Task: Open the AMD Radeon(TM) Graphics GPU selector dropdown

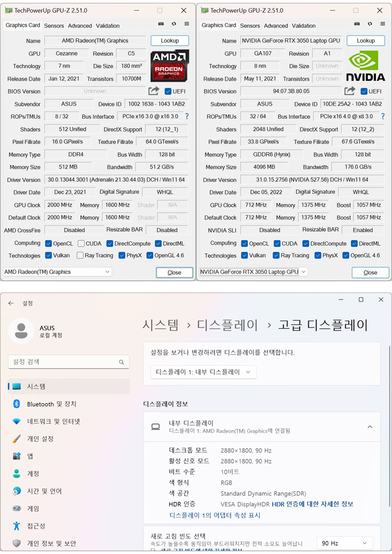Action: click(58, 272)
